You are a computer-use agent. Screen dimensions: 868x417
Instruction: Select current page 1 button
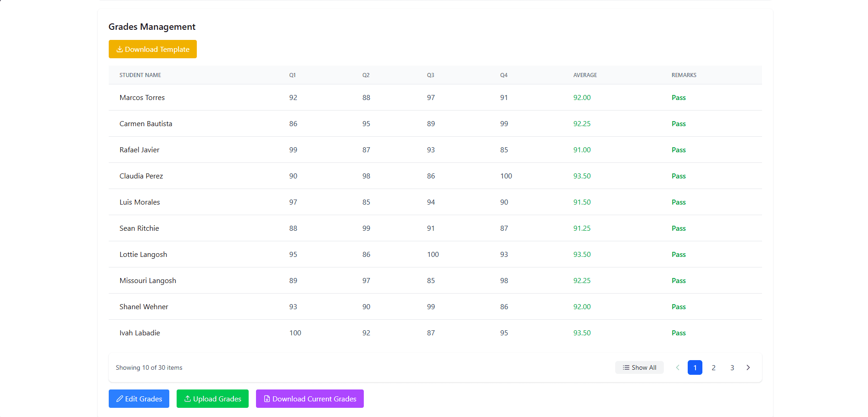pyautogui.click(x=695, y=367)
